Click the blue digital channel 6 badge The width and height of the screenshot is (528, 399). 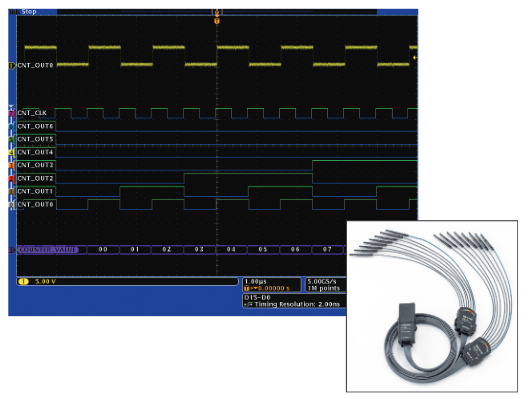coord(12,127)
